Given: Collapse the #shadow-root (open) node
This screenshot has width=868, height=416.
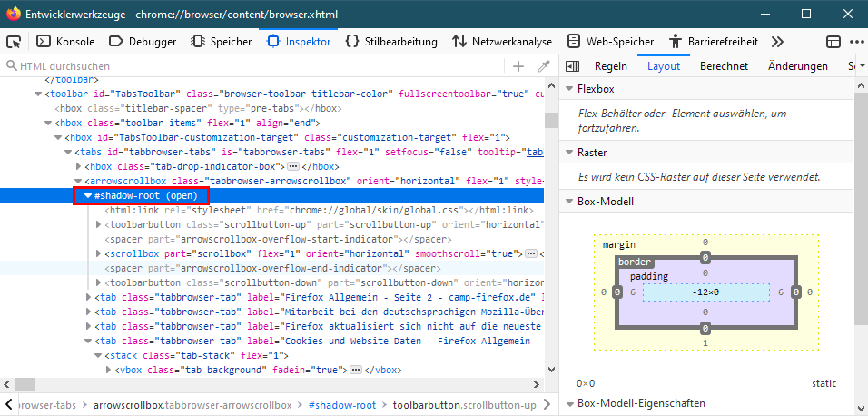Looking at the screenshot, I should point(87,195).
